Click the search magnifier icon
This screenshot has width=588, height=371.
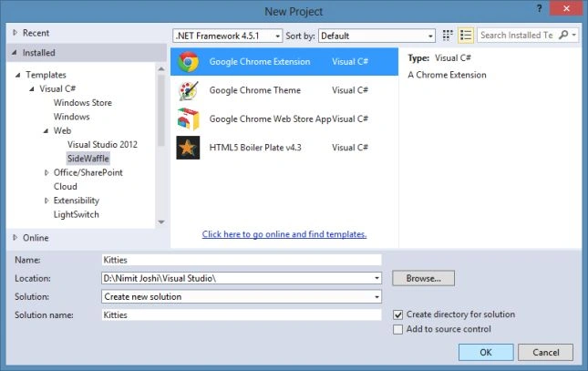pos(563,35)
